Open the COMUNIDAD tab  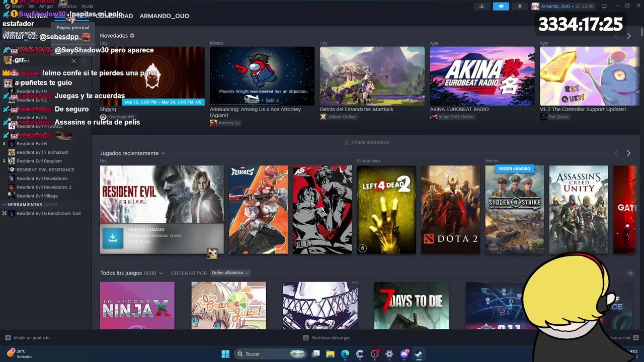click(x=114, y=16)
